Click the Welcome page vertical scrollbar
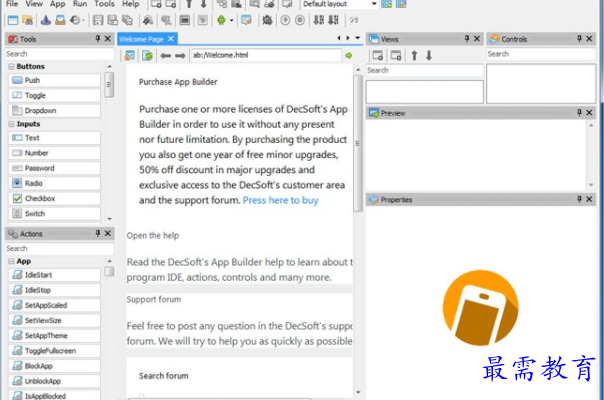This screenshot has height=400, width=604. (x=358, y=143)
